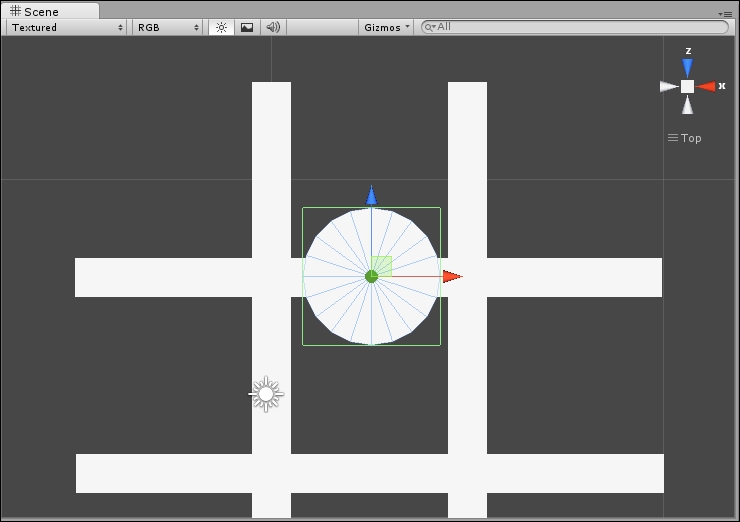This screenshot has height=522, width=740.
Task: Click the blue Z axis cone on orientation gizmo
Action: click(x=688, y=68)
